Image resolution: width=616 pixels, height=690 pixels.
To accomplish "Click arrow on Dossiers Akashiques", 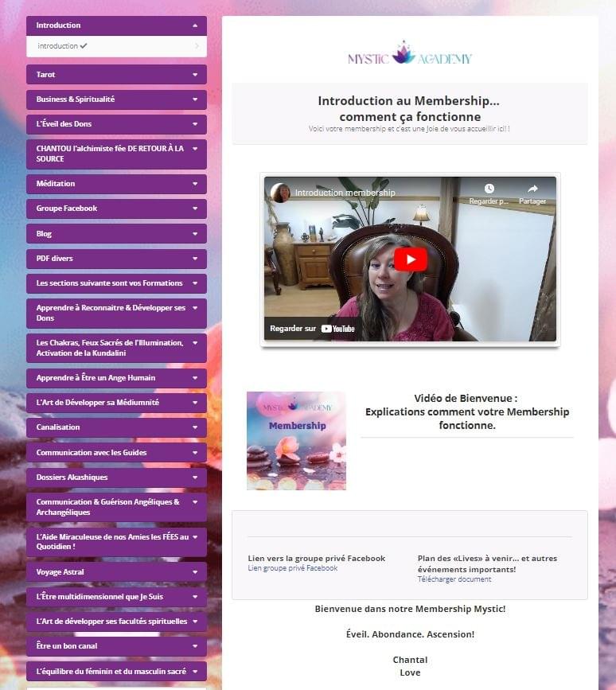I will (195, 477).
